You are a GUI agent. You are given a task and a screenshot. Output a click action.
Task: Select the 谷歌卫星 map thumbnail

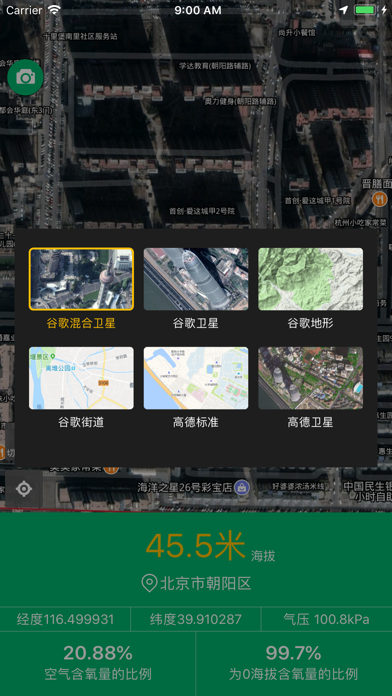point(196,279)
